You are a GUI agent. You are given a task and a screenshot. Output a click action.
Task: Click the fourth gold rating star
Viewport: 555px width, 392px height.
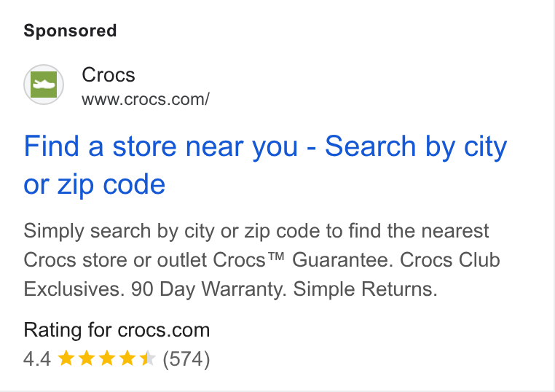coord(127,358)
